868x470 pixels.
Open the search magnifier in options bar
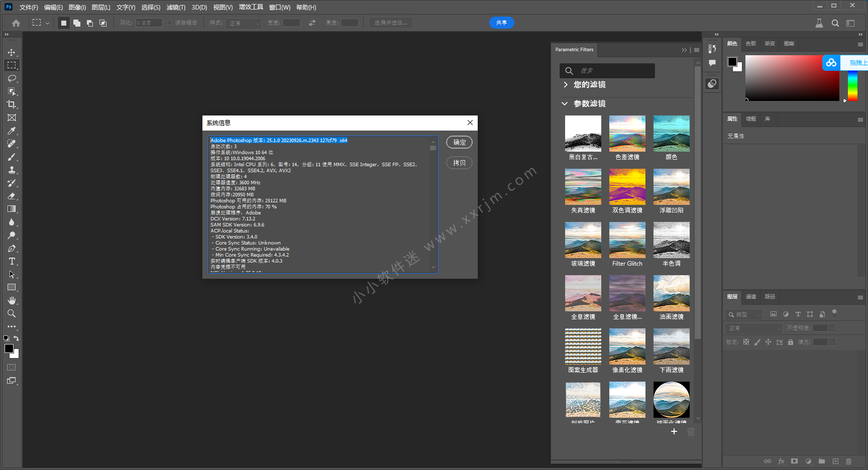(x=835, y=23)
